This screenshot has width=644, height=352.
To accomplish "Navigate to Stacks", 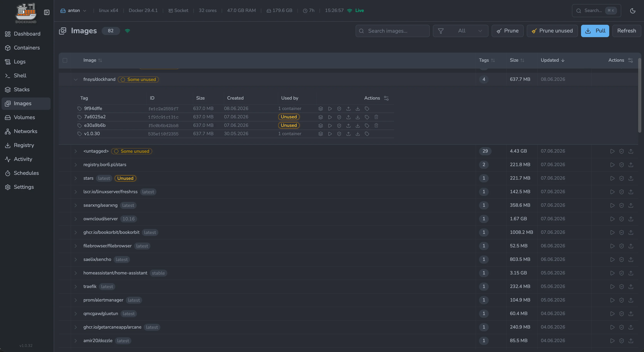I will pyautogui.click(x=26, y=90).
